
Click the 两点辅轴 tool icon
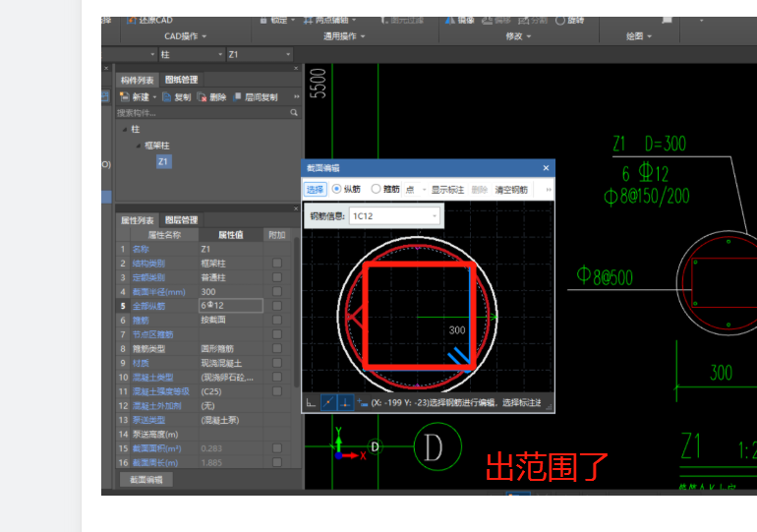308,21
